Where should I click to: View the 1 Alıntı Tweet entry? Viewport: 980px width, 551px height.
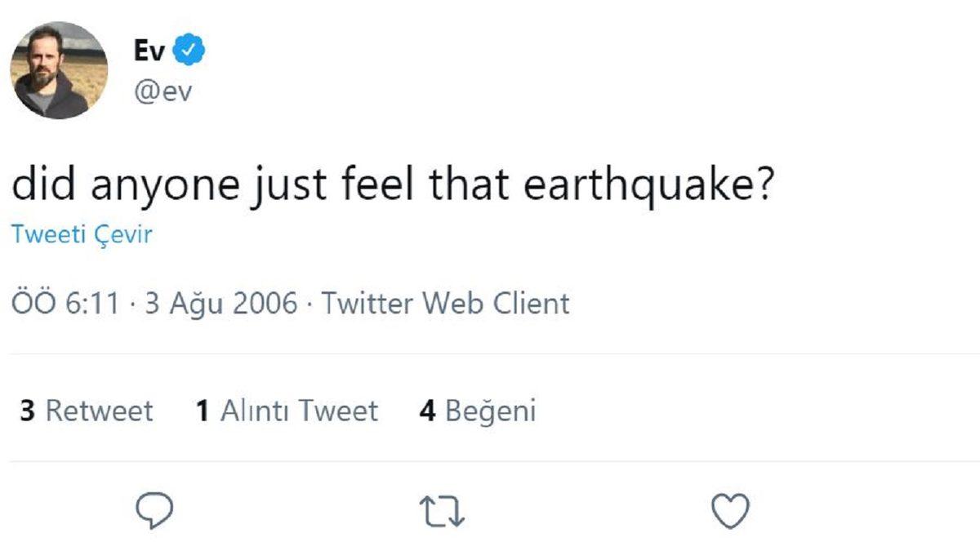pyautogui.click(x=287, y=411)
